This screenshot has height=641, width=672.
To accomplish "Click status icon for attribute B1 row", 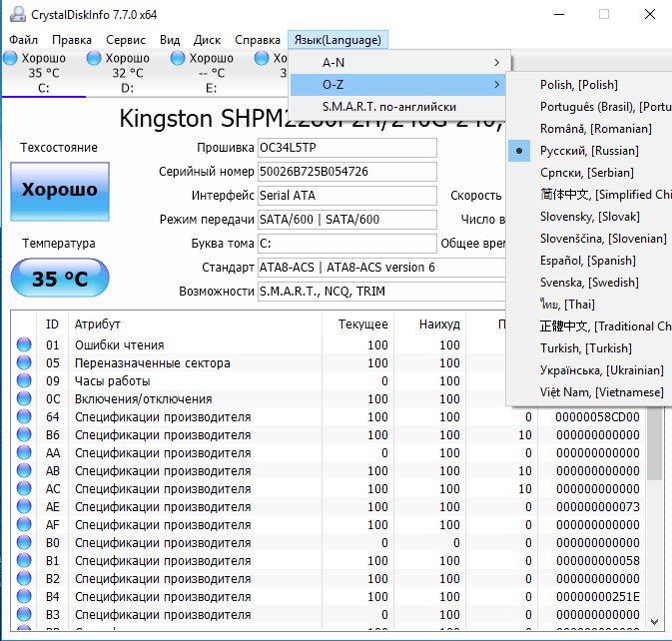I will 24,560.
